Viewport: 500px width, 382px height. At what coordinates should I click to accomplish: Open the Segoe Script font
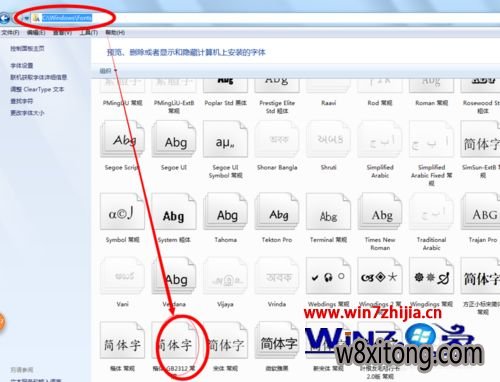click(x=122, y=139)
